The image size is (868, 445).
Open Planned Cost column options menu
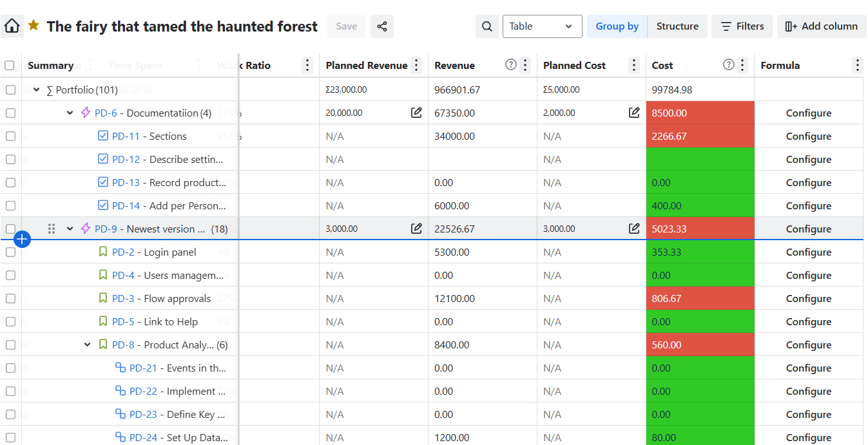coord(634,65)
